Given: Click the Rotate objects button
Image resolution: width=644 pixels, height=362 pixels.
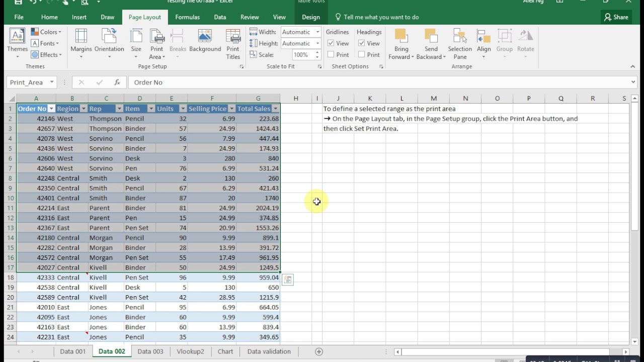Looking at the screenshot, I should click(x=525, y=43).
